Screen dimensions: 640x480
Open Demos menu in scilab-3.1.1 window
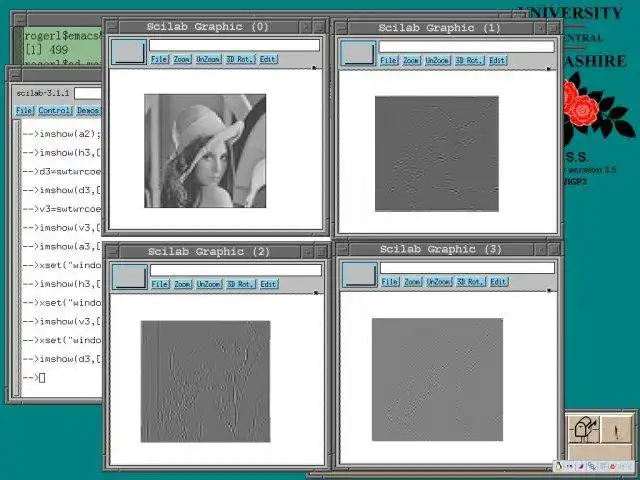[89, 111]
